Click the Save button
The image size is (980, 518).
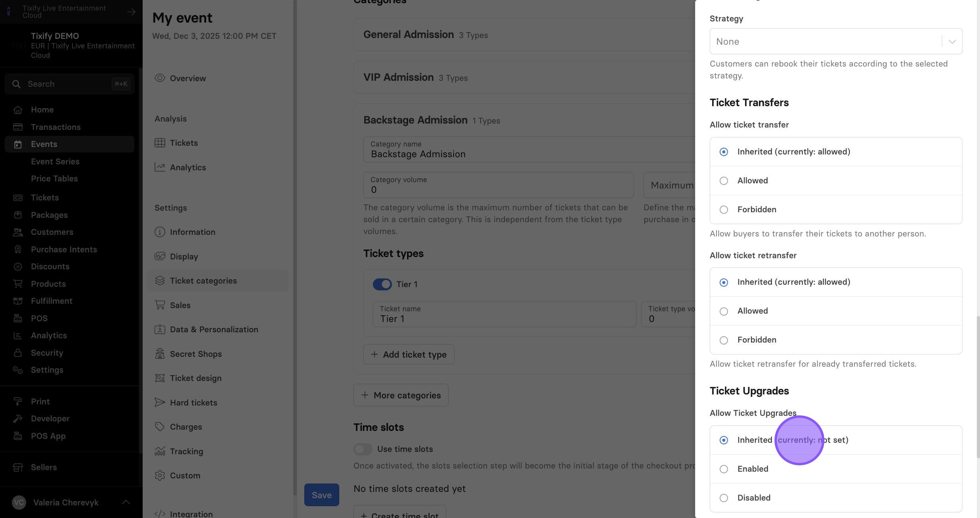click(x=321, y=495)
